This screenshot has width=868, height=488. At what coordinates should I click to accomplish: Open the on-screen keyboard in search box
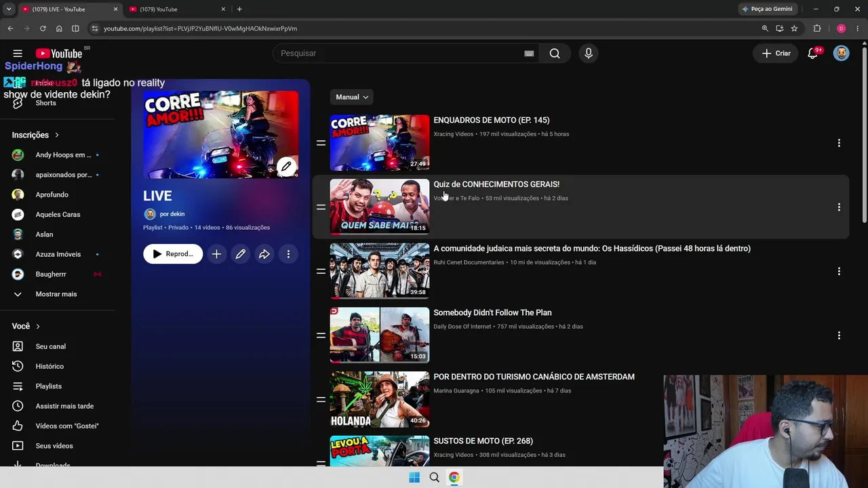529,54
